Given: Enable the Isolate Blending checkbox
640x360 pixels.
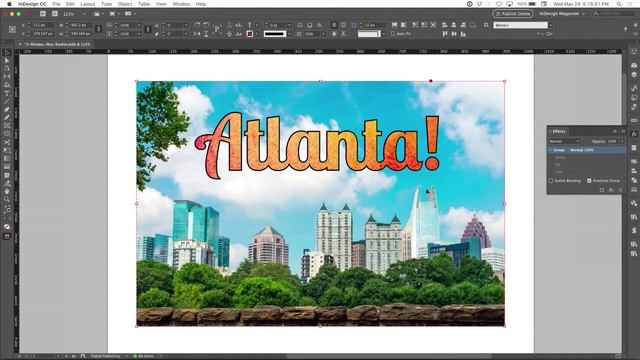Looking at the screenshot, I should click(x=551, y=180).
